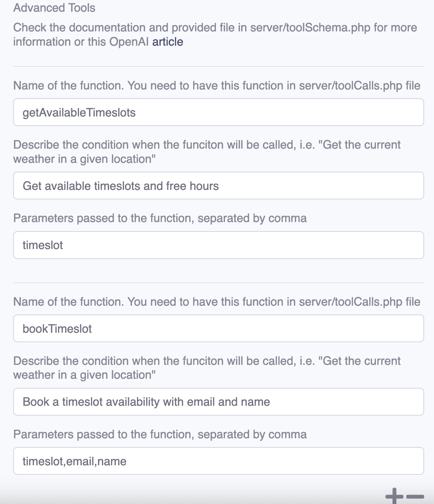Click the Parameters label above "timeslot,email,name" field

pos(160,435)
